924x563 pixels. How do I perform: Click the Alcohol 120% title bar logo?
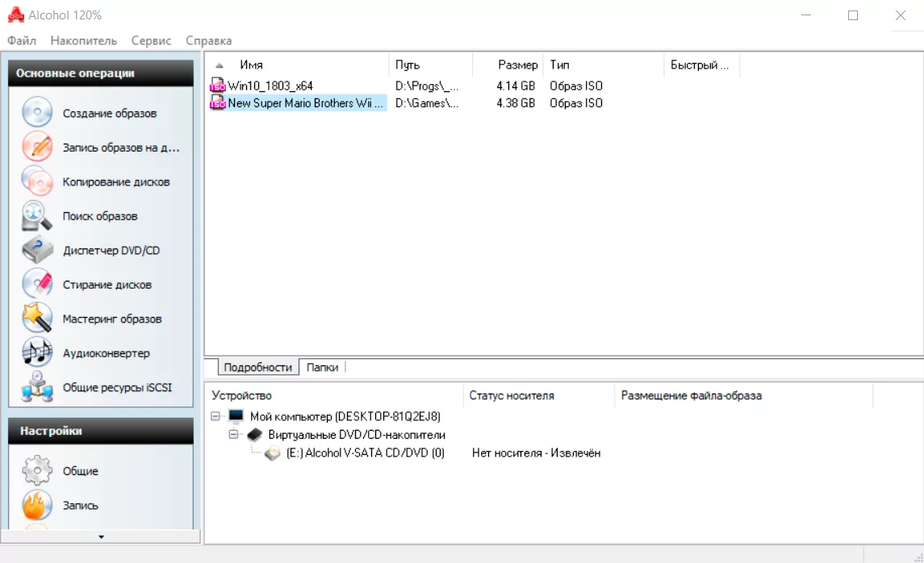pos(16,15)
